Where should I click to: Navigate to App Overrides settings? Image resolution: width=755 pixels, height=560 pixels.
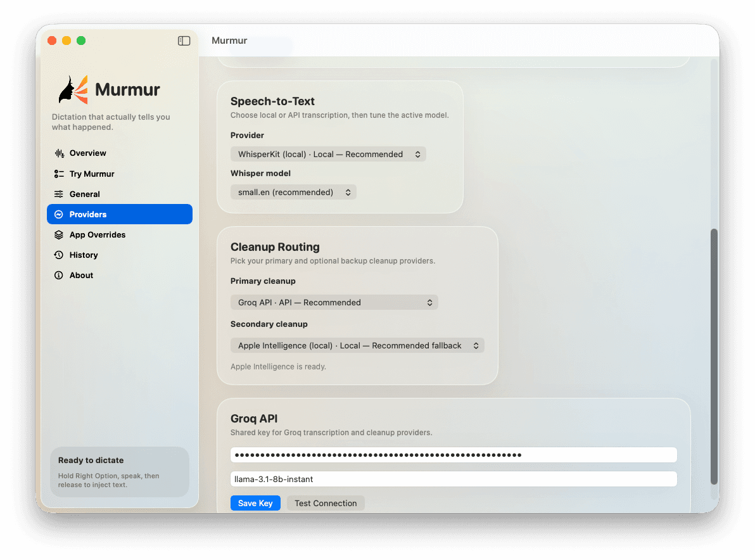(97, 234)
